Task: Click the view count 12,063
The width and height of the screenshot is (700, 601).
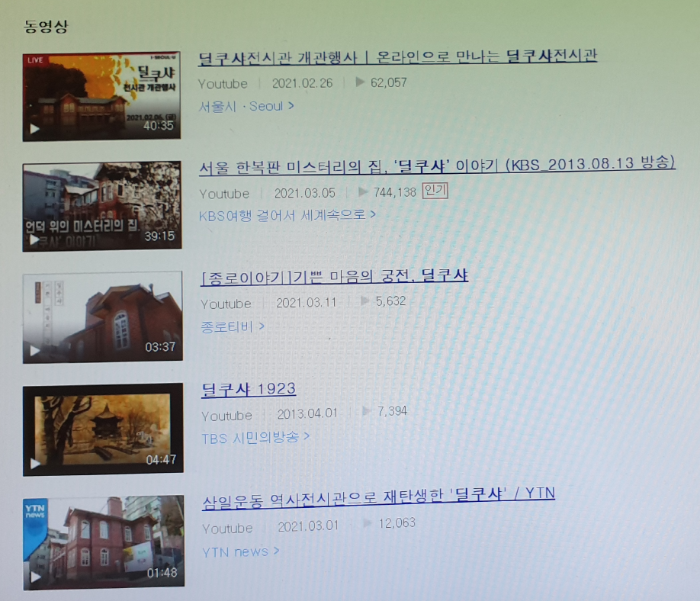Action: pos(397,523)
